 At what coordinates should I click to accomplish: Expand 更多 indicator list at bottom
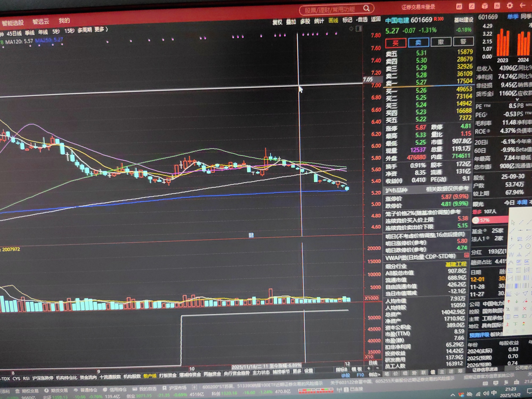pos(297,371)
